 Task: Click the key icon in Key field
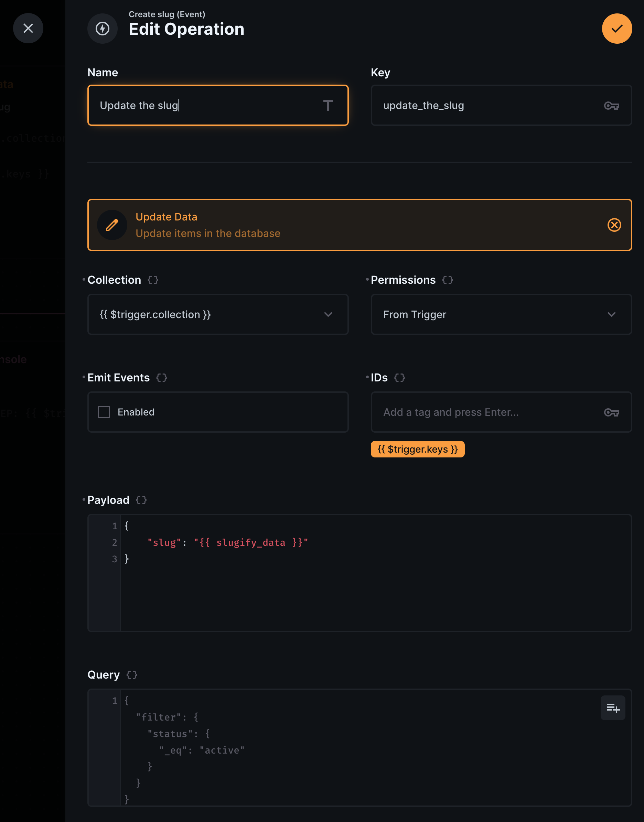[612, 106]
